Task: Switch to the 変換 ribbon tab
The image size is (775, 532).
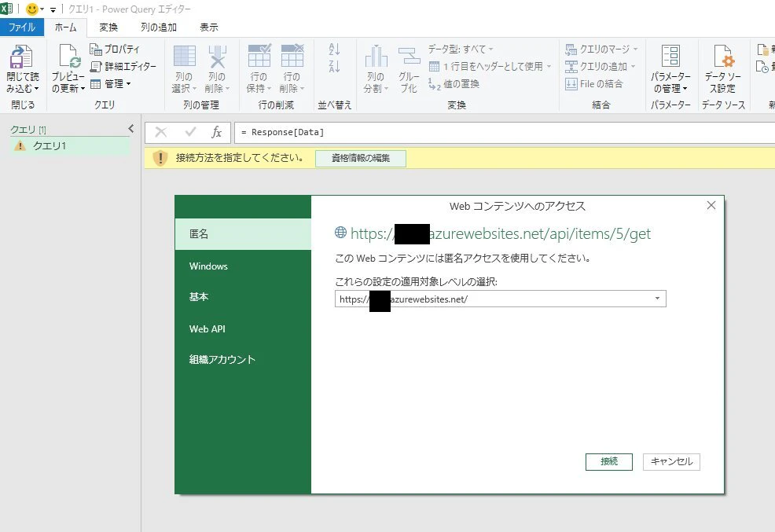Action: 108,28
